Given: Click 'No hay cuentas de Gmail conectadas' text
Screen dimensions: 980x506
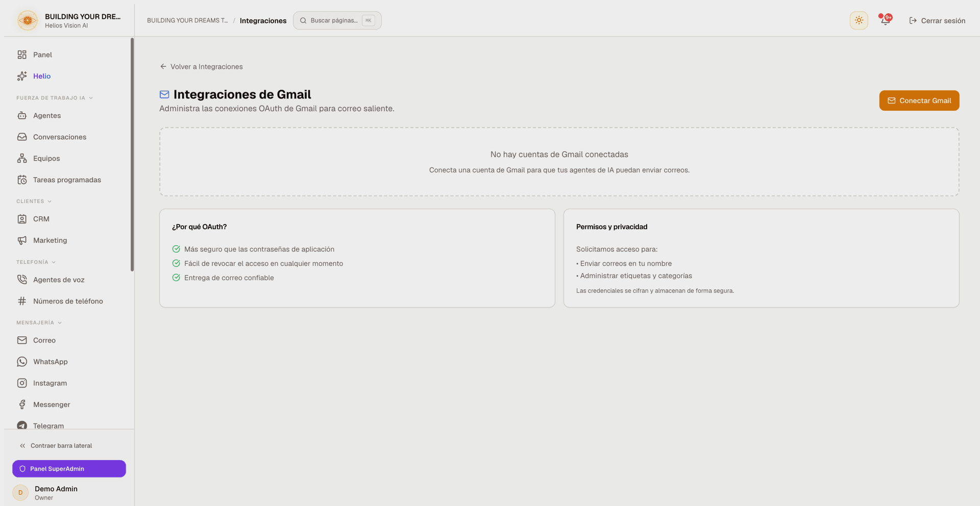Looking at the screenshot, I should pos(559,155).
